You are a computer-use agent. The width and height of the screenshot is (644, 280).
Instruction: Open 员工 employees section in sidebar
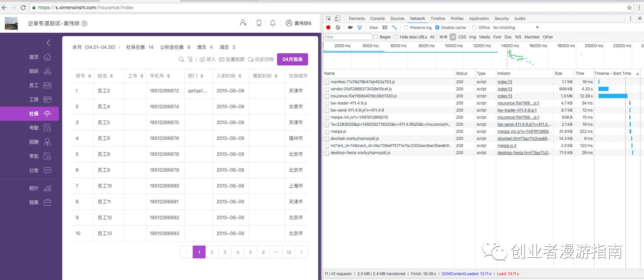[x=40, y=85]
